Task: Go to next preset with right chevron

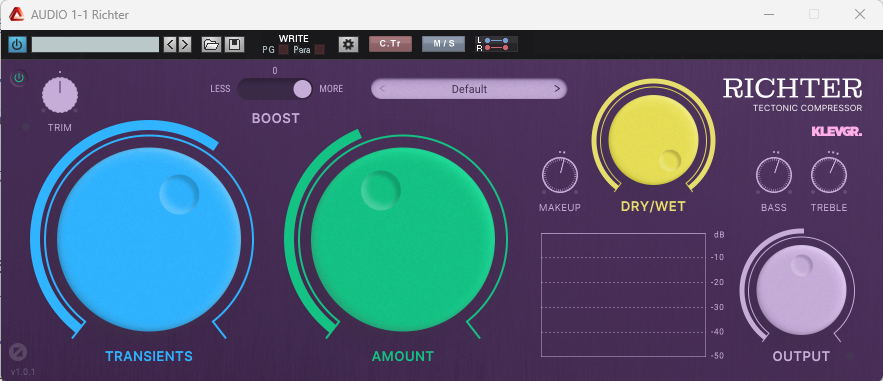Action: [x=556, y=89]
